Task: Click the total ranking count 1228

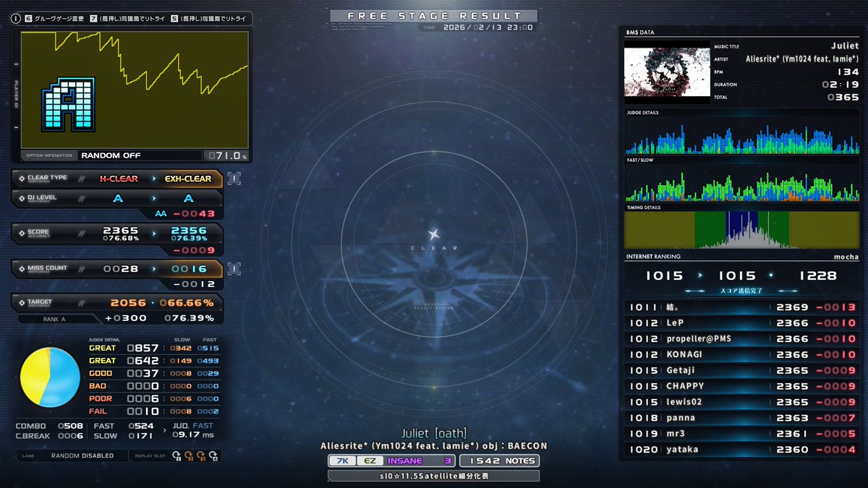Action: click(817, 275)
